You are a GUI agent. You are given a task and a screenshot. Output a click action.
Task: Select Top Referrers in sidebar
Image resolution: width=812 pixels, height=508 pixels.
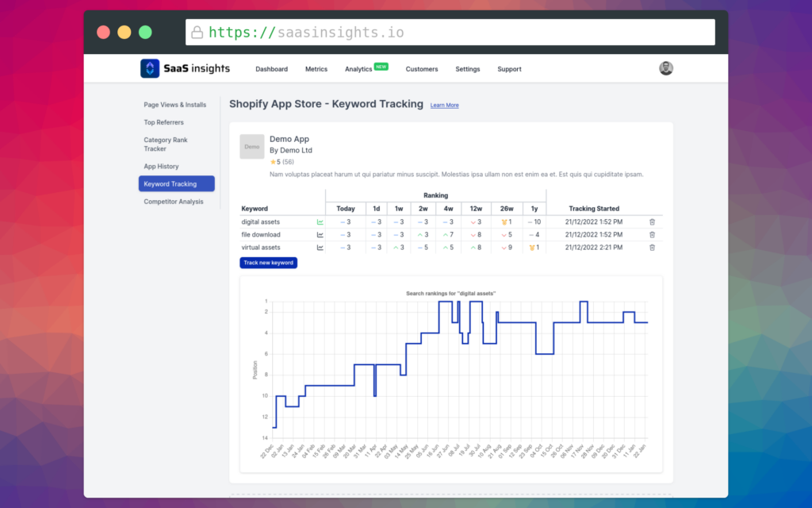[163, 122]
